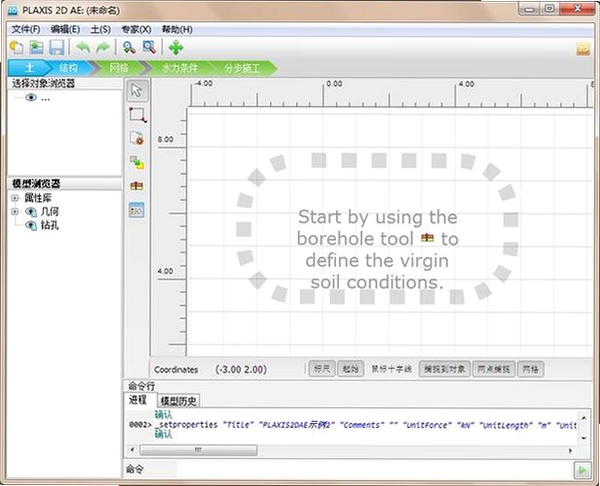600x486 pixels.
Task: Open the 土(S) menu
Action: point(101,29)
